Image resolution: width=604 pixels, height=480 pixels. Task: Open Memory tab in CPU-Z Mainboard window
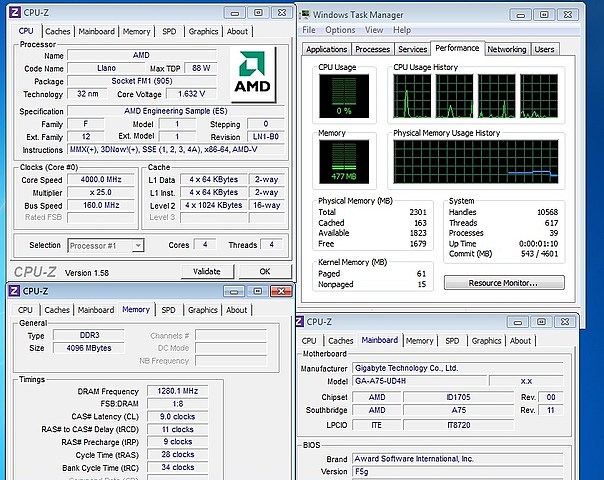point(419,341)
